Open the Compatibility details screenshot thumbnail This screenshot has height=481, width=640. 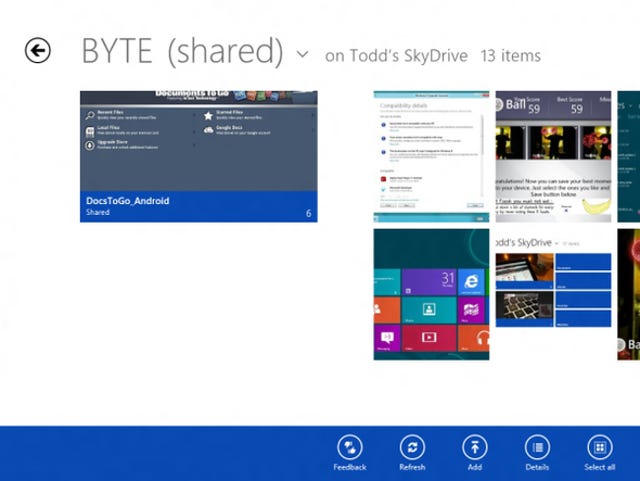pos(431,156)
